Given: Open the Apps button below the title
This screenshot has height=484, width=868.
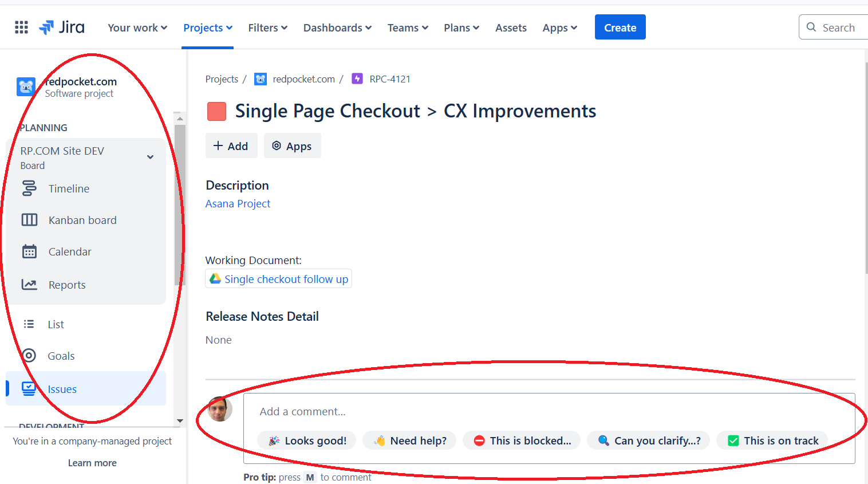Looking at the screenshot, I should coord(292,146).
